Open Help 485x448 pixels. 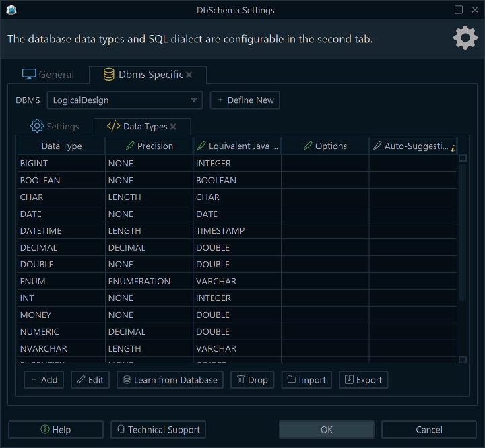[x=56, y=429]
